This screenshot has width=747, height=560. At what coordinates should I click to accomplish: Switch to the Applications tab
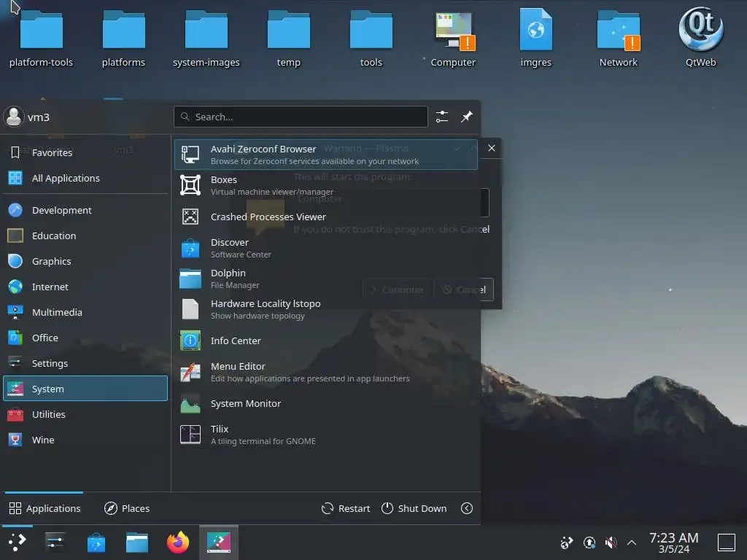(44, 508)
